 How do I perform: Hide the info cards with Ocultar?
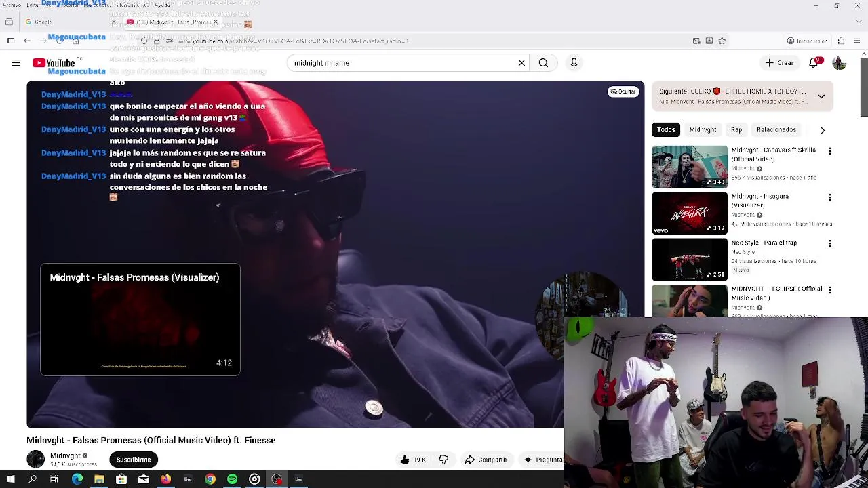[623, 91]
